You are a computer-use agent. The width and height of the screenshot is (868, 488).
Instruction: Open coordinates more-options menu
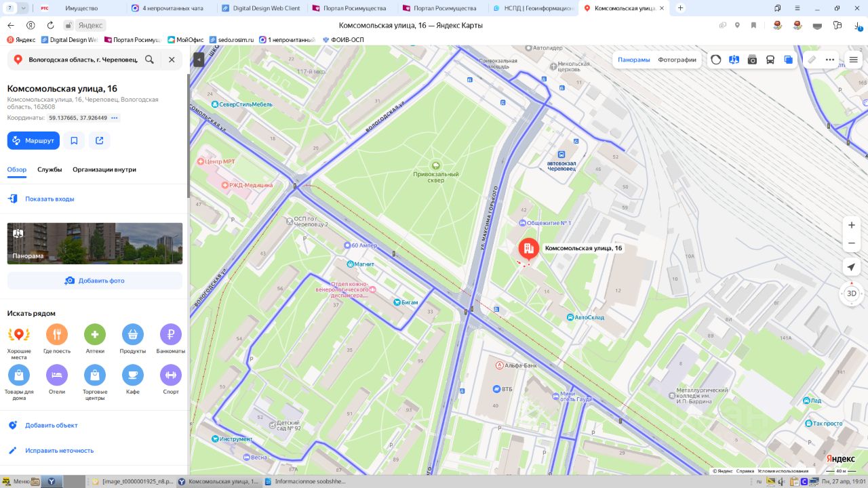(115, 118)
